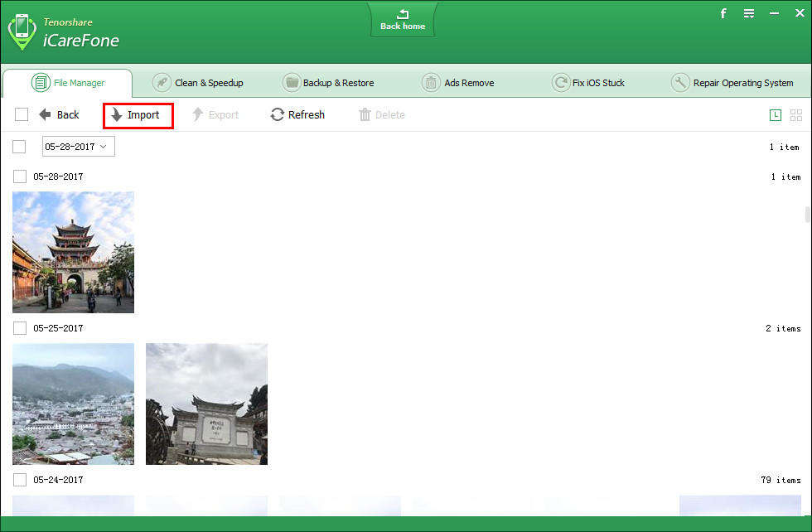Switch to grid view icon
Image resolution: width=812 pixels, height=532 pixels.
pyautogui.click(x=796, y=115)
